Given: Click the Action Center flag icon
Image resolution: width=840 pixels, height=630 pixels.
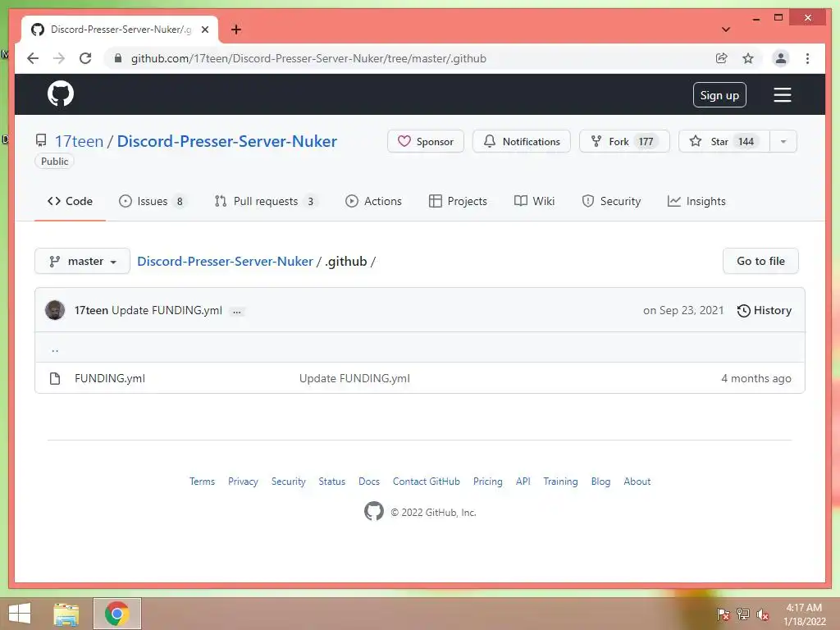Looking at the screenshot, I should point(723,614).
